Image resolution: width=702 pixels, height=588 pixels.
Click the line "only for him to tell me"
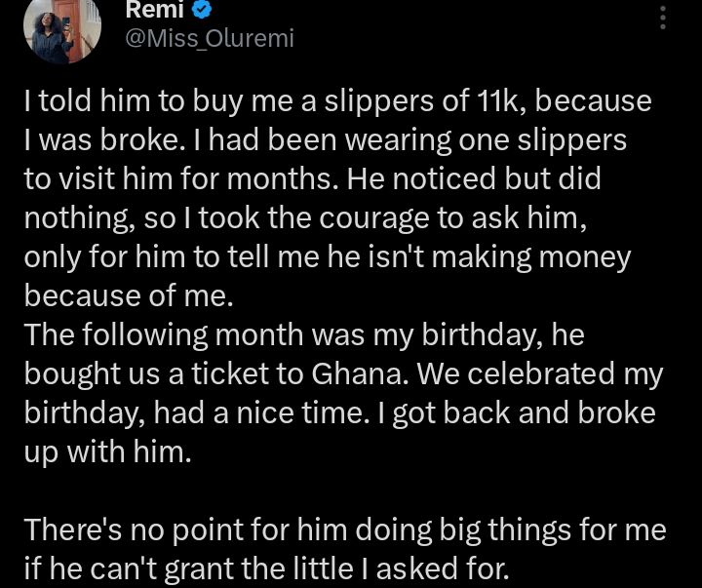[328, 257]
